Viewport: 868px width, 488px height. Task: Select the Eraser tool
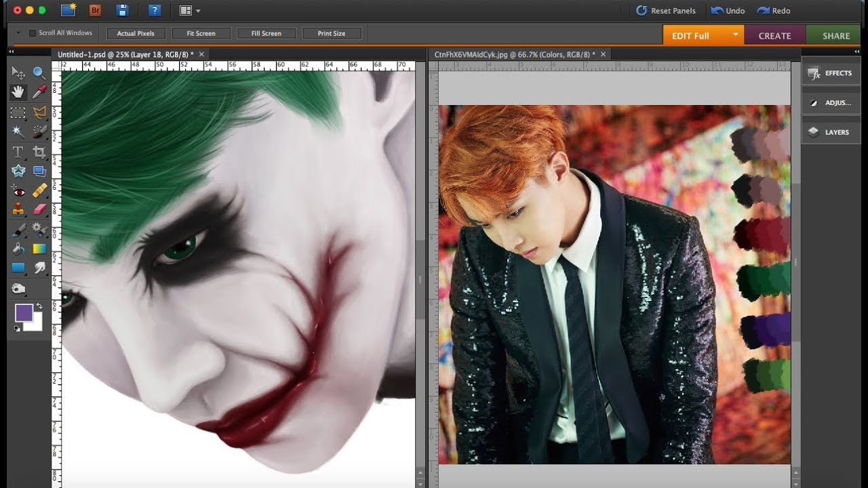pos(39,210)
